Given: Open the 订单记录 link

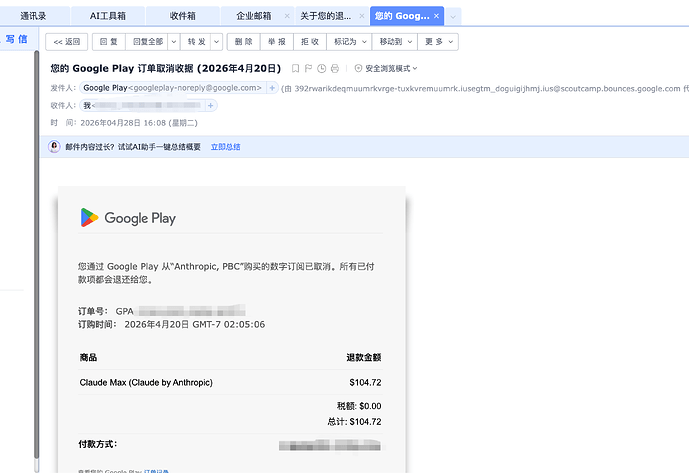Looking at the screenshot, I should point(156,471).
